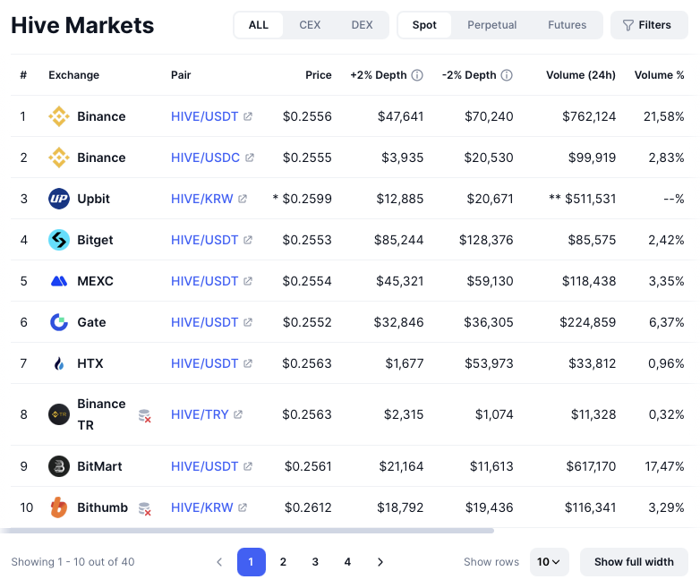
Task: Click the external link icon in the HTX row
Action: pyautogui.click(x=248, y=363)
